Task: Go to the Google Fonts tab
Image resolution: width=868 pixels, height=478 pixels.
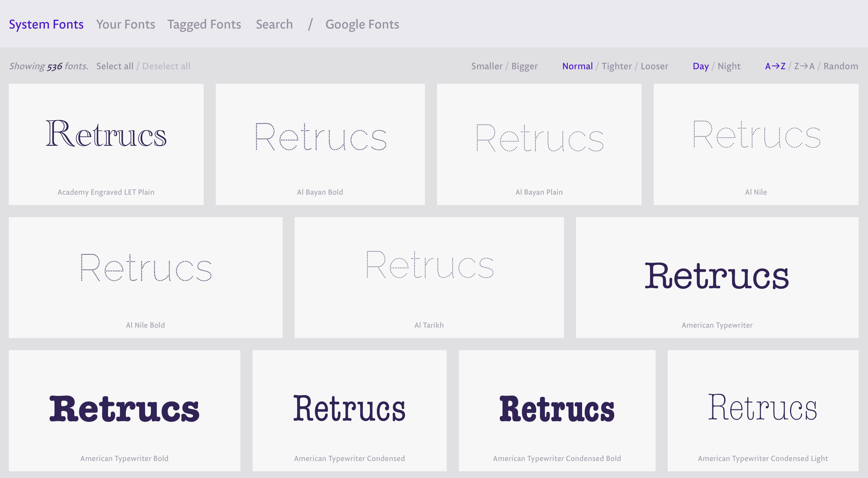Action: [x=362, y=24]
